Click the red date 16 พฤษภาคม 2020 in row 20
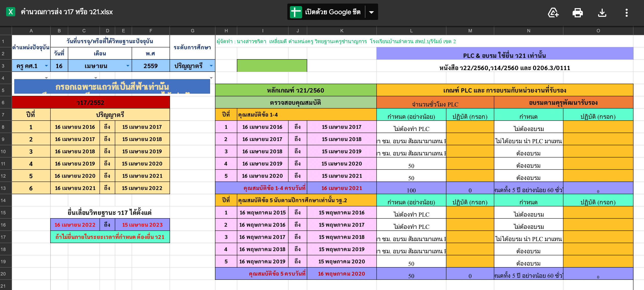Screen dimensions: 644x290 coord(342,274)
